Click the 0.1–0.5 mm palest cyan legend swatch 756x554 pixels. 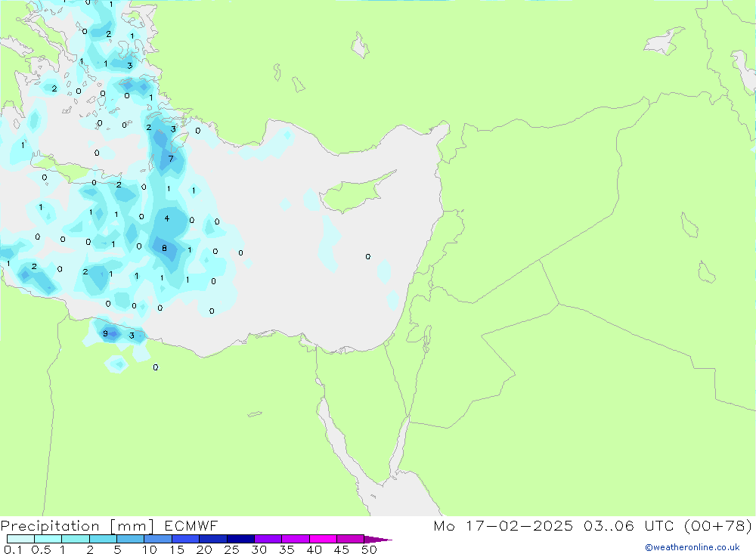[x=20, y=539]
